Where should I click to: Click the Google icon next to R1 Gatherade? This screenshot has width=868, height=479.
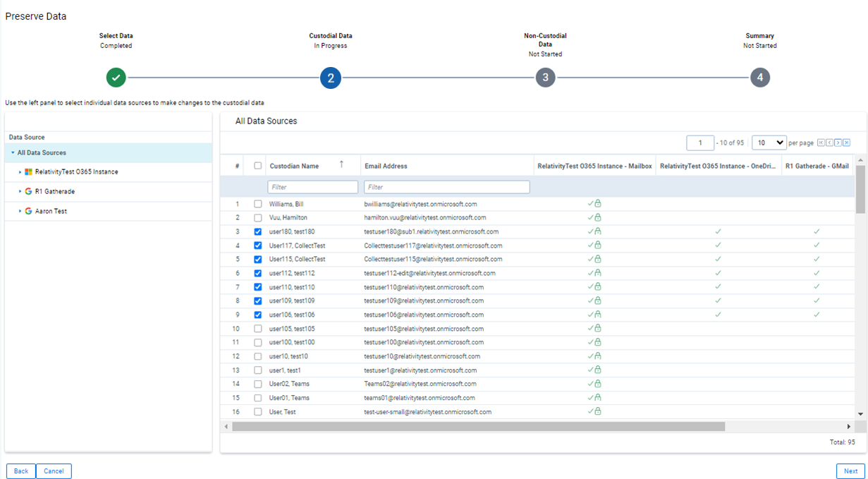pos(28,191)
